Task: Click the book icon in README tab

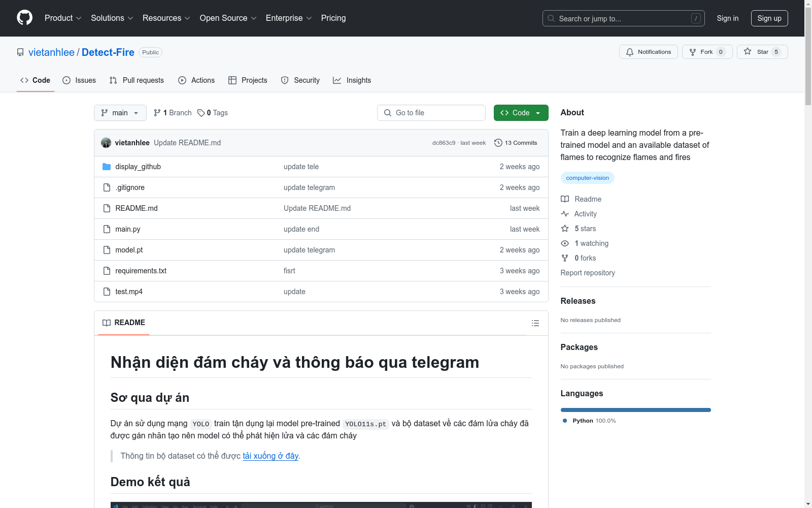Action: (107, 323)
